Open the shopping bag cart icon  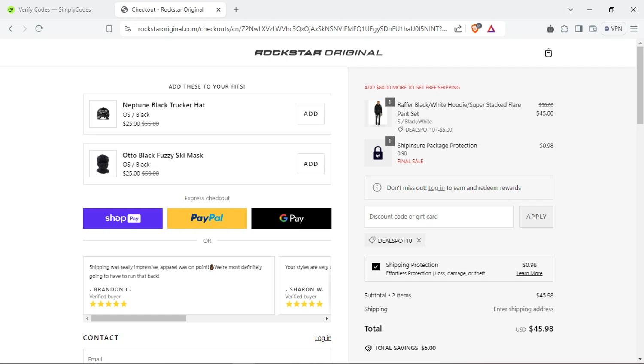[x=548, y=53]
